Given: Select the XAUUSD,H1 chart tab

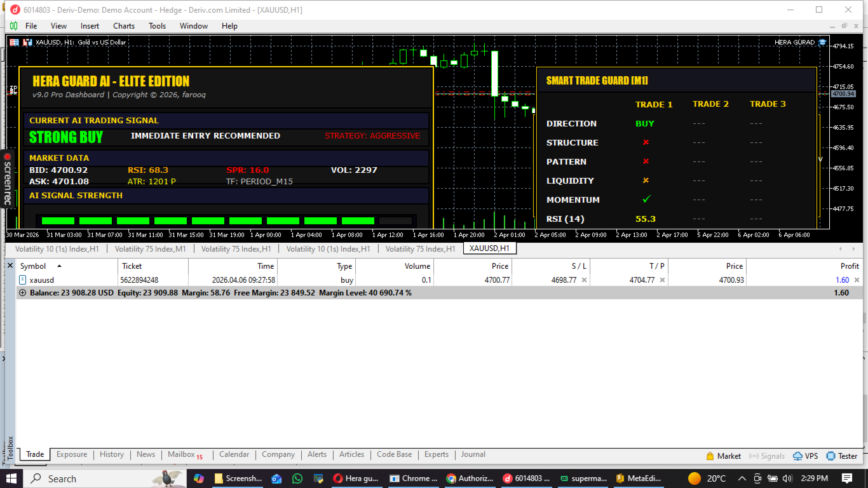Looking at the screenshot, I should 490,248.
